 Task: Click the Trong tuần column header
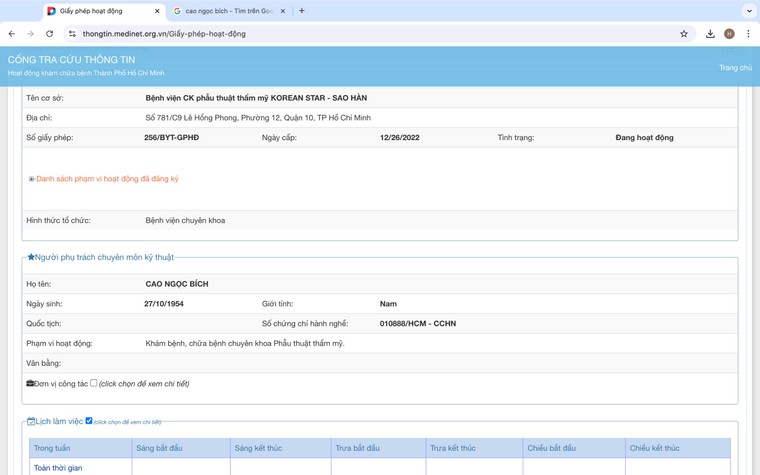52,448
